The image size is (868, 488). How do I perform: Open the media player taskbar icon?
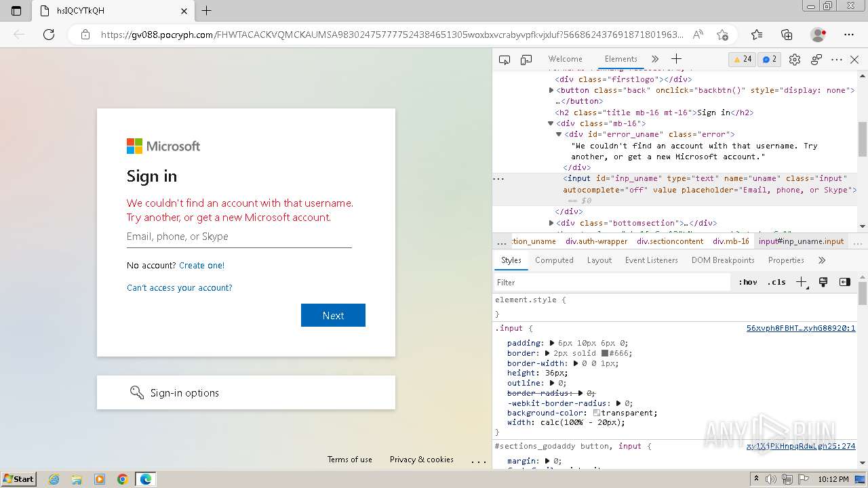(x=100, y=479)
